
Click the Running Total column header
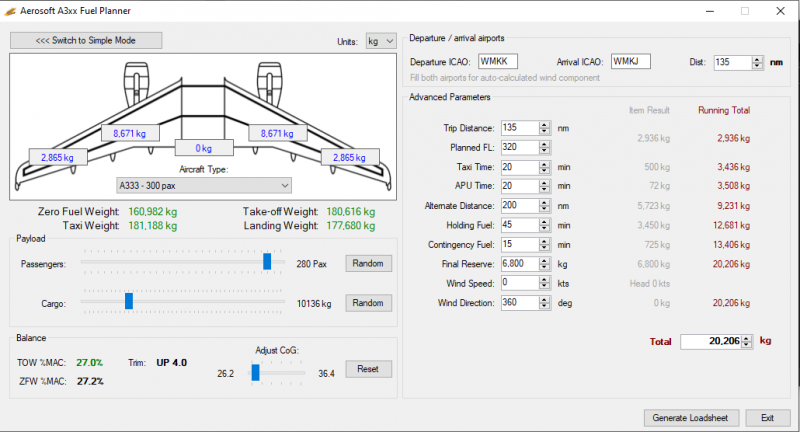(x=724, y=110)
